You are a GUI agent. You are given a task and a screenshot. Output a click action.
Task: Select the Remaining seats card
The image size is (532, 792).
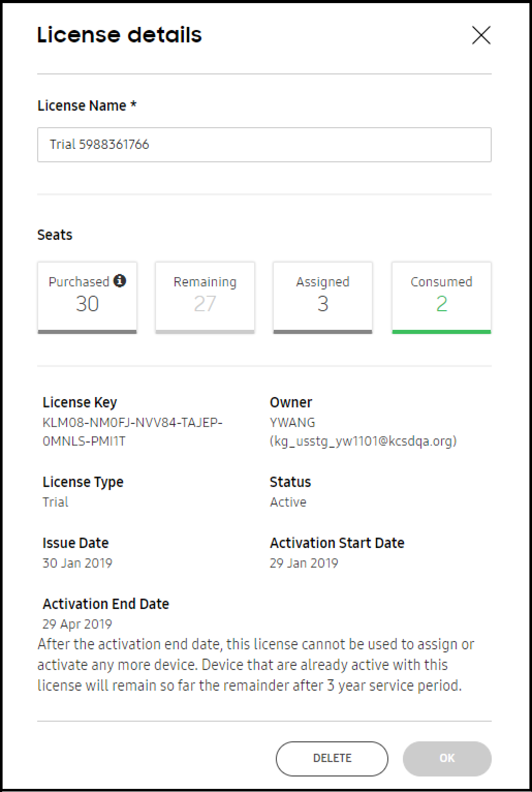(x=205, y=296)
